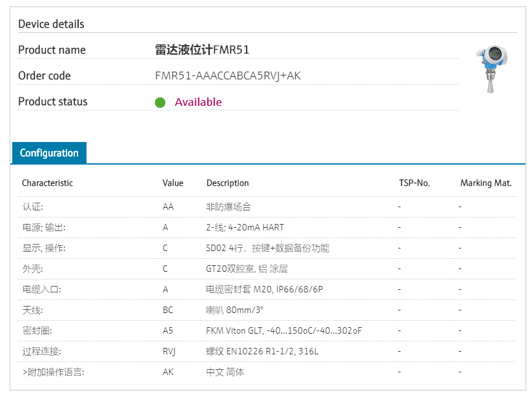
Task: Select the product name 雷达液位计FMR51
Action: 202,50
